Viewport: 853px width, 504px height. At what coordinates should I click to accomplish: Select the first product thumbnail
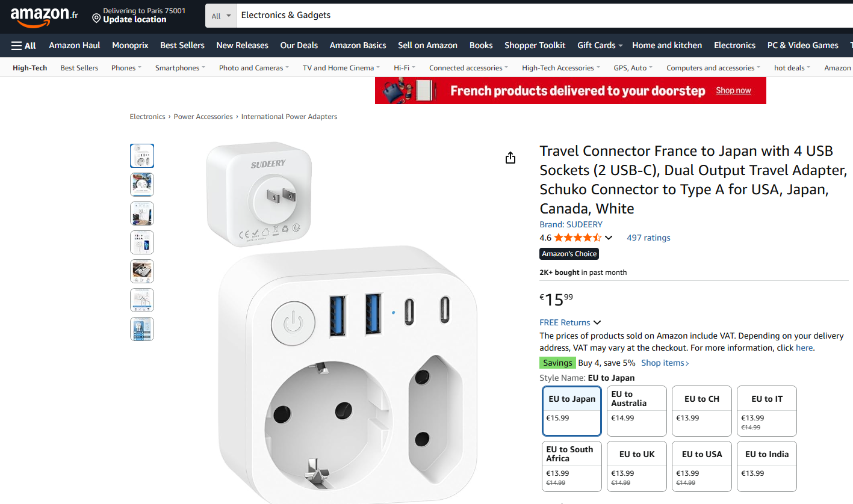pyautogui.click(x=142, y=156)
